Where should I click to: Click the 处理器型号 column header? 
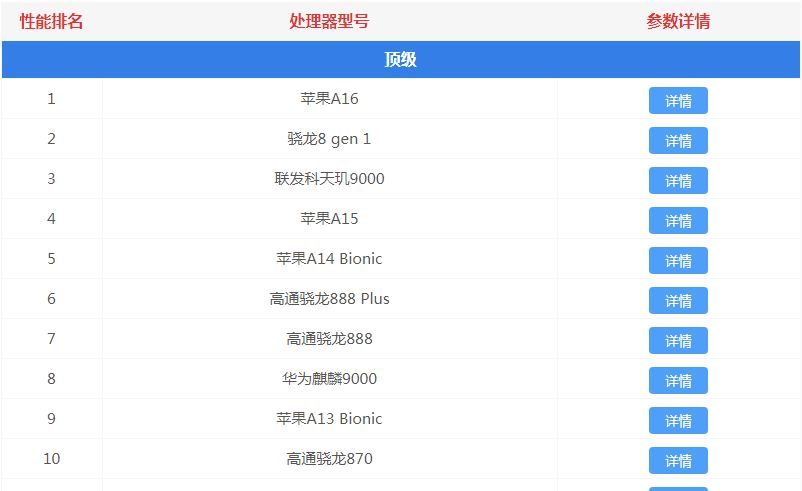tap(329, 21)
